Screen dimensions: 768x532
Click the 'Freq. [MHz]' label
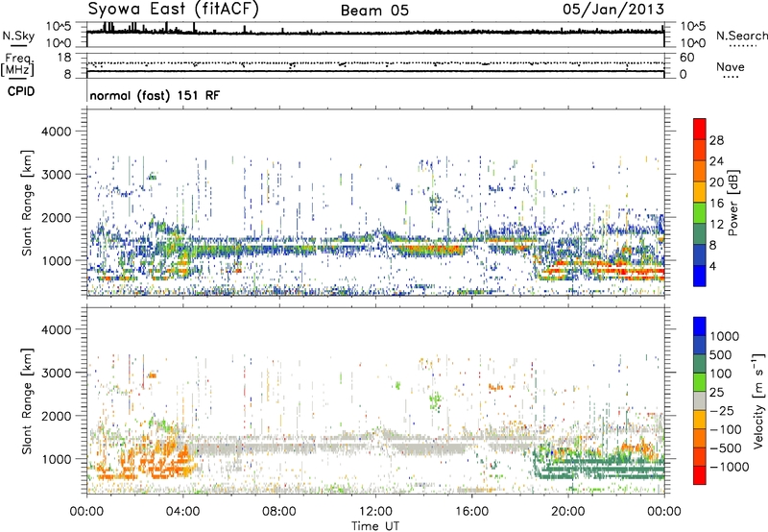[x=17, y=65]
